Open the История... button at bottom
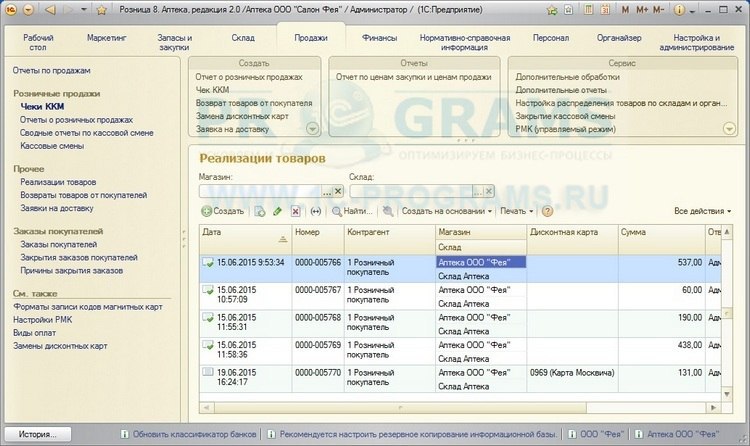The image size is (750, 446). coord(38,434)
